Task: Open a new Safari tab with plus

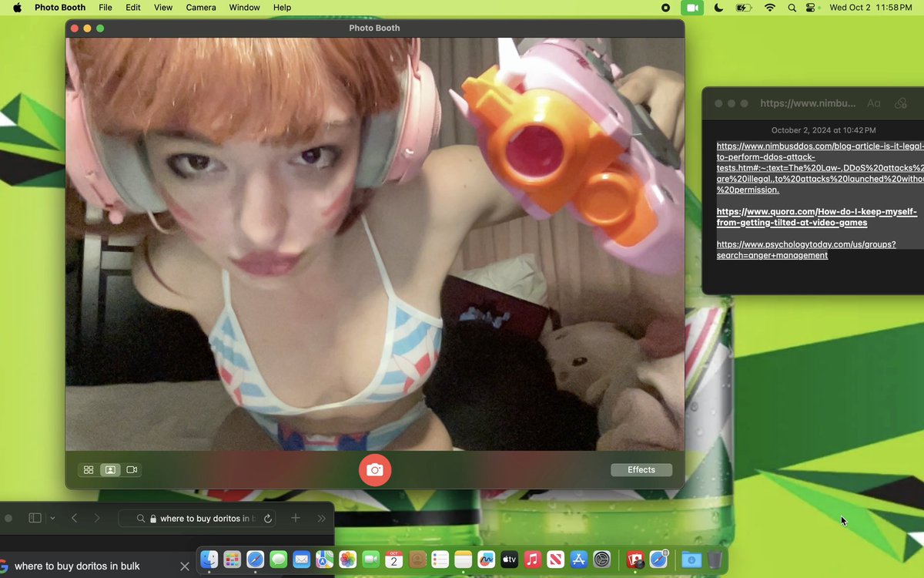Action: (295, 519)
